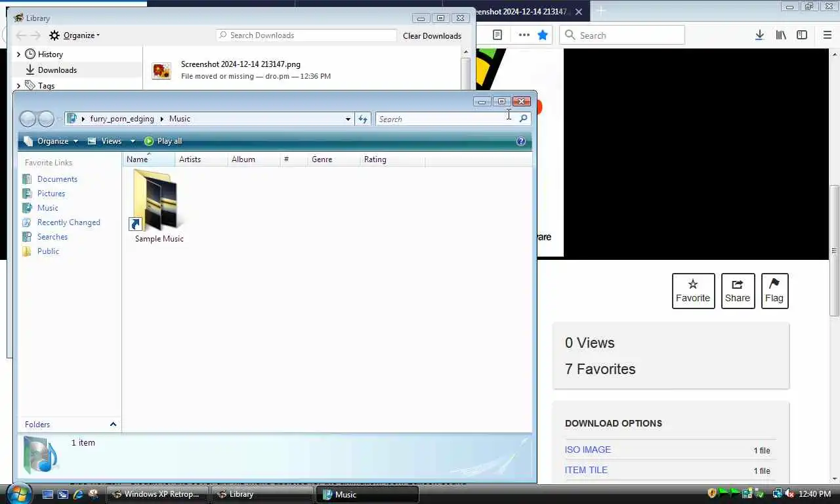Expand the Tags tree item in Library
Screen dimensions: 840x504
[18, 86]
